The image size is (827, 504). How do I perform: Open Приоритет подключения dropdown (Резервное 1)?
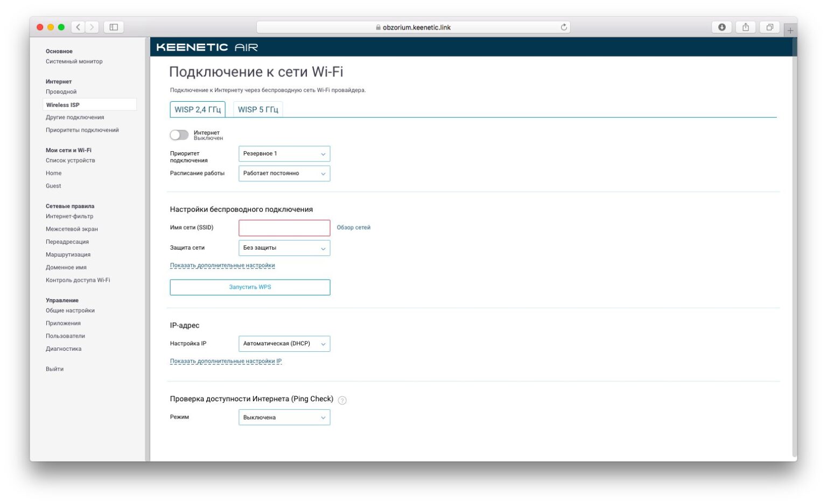click(x=284, y=154)
